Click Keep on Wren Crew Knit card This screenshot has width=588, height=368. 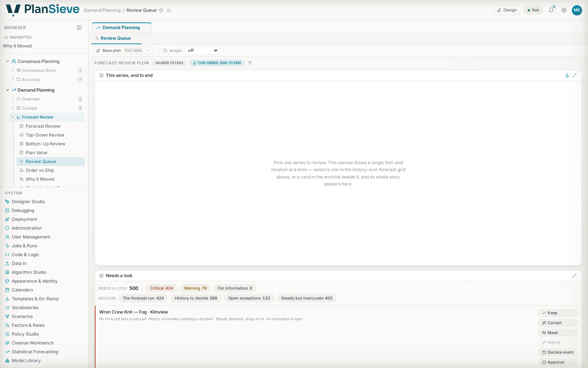pos(558,313)
